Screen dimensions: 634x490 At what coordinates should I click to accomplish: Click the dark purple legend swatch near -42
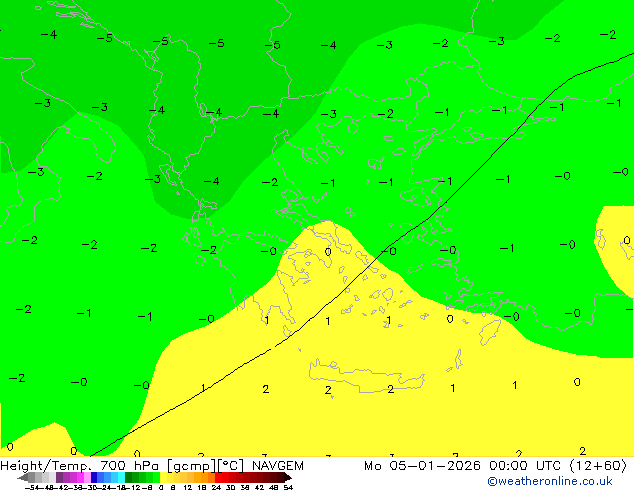tap(59, 477)
